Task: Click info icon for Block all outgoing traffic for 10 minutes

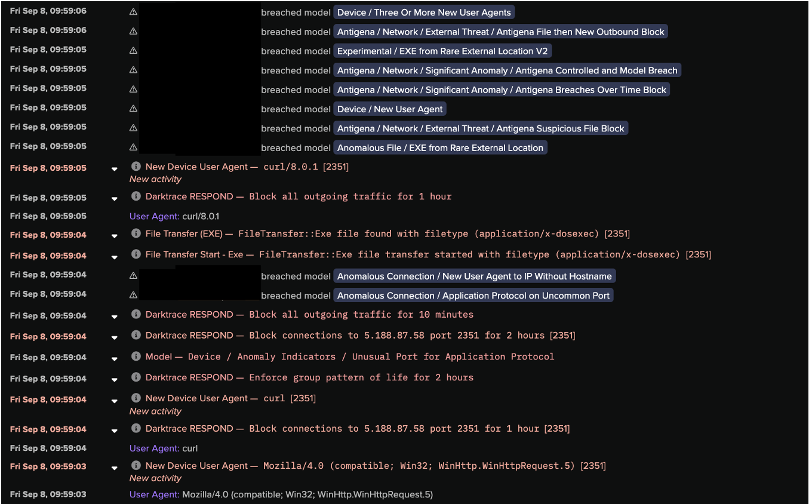Action: click(136, 314)
